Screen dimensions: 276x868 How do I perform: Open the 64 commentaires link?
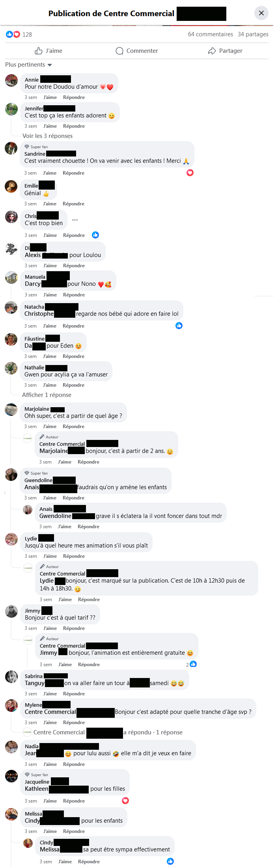[211, 34]
